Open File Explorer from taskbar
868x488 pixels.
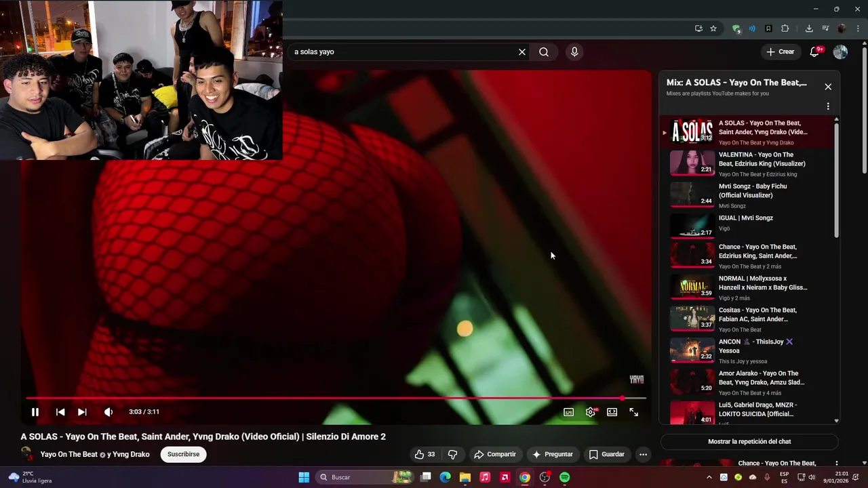tap(465, 477)
